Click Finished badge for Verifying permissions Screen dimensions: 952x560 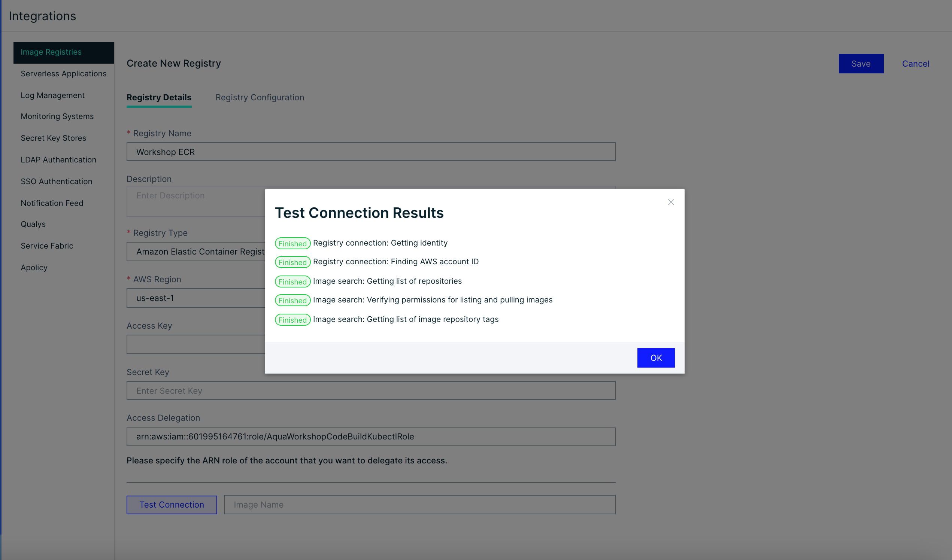click(x=293, y=300)
